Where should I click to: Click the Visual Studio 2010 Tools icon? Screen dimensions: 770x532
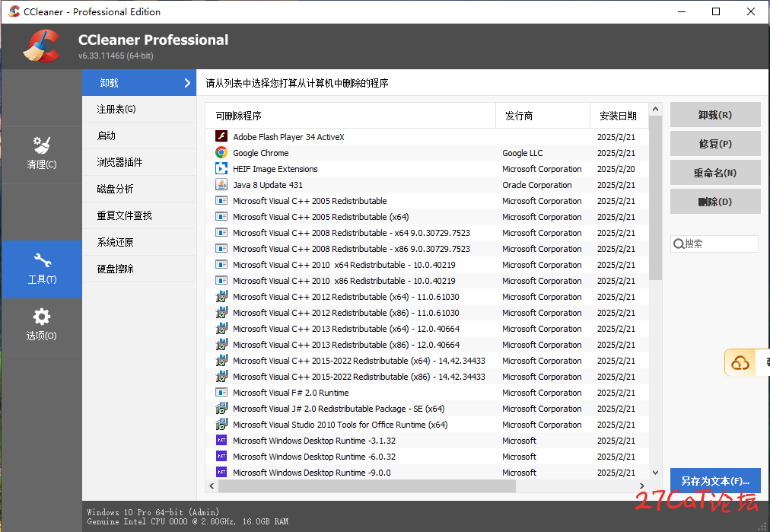coord(221,425)
